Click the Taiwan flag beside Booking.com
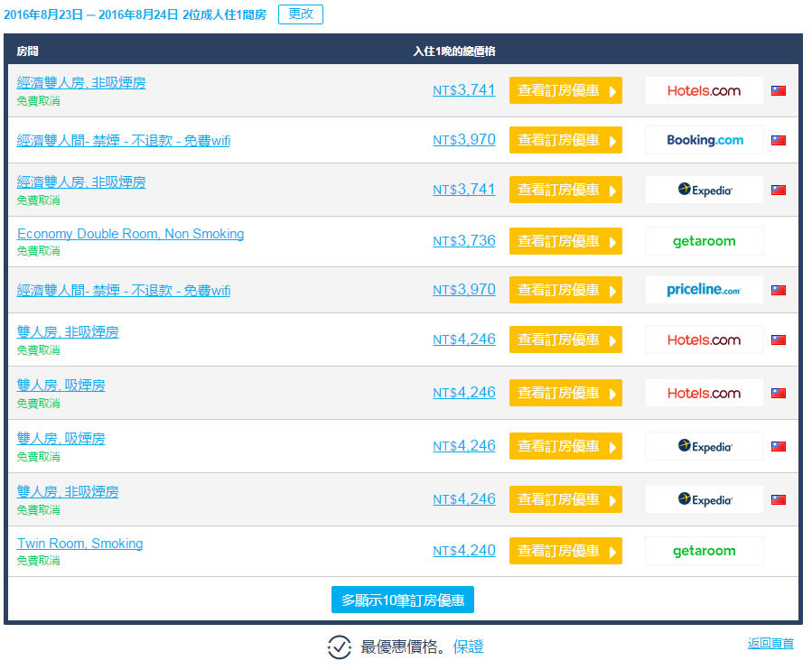This screenshot has width=812, height=670. (x=778, y=140)
